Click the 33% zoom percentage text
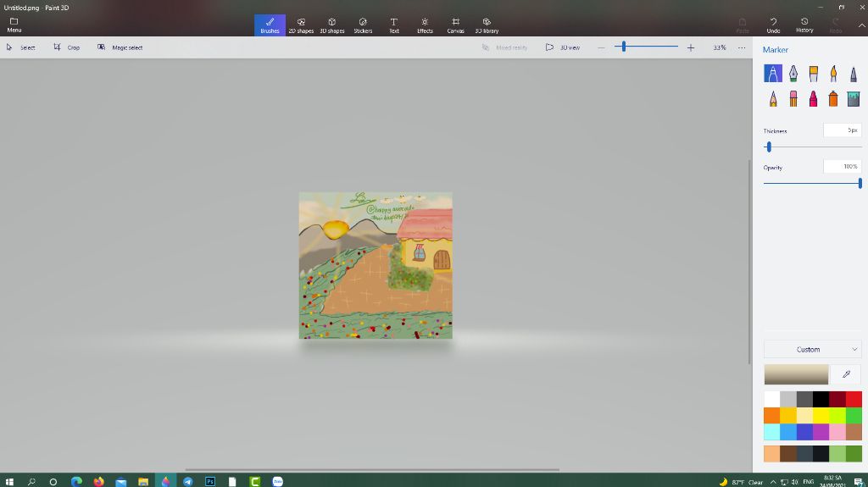Image resolution: width=868 pixels, height=487 pixels. point(719,47)
